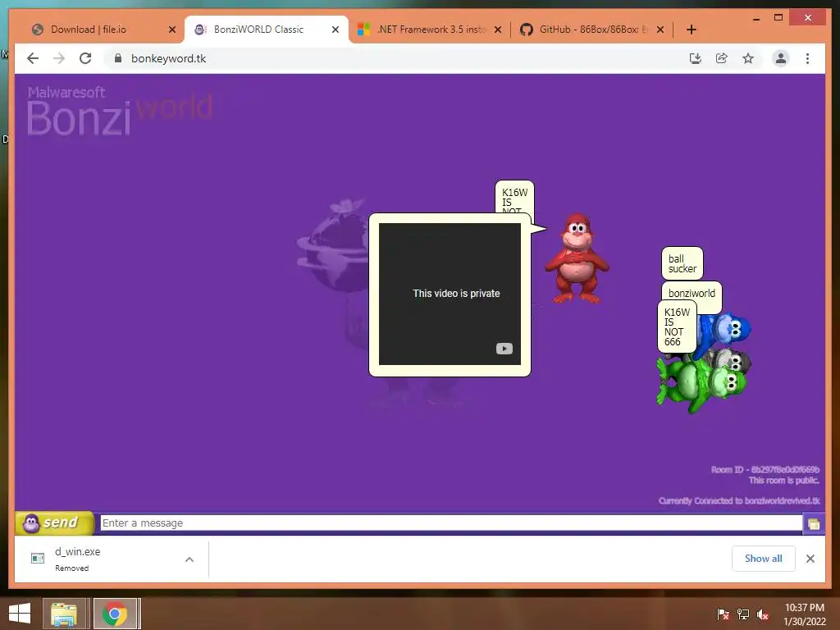This screenshot has width=840, height=630.
Task: Click the K16W IS NOT 666 bubble
Action: tap(677, 326)
